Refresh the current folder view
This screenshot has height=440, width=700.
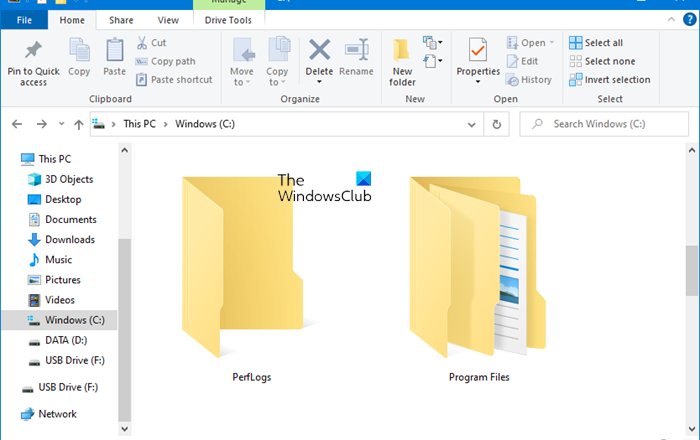click(x=496, y=125)
